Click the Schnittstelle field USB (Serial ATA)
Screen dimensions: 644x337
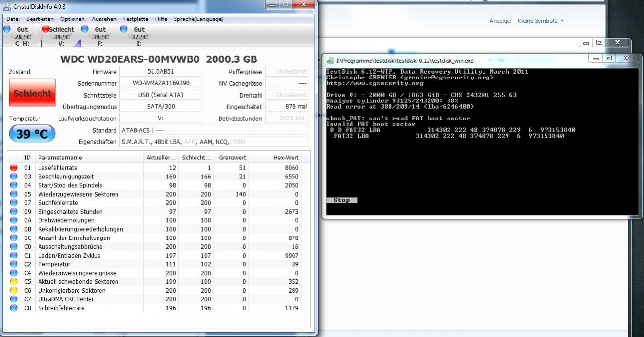click(161, 95)
